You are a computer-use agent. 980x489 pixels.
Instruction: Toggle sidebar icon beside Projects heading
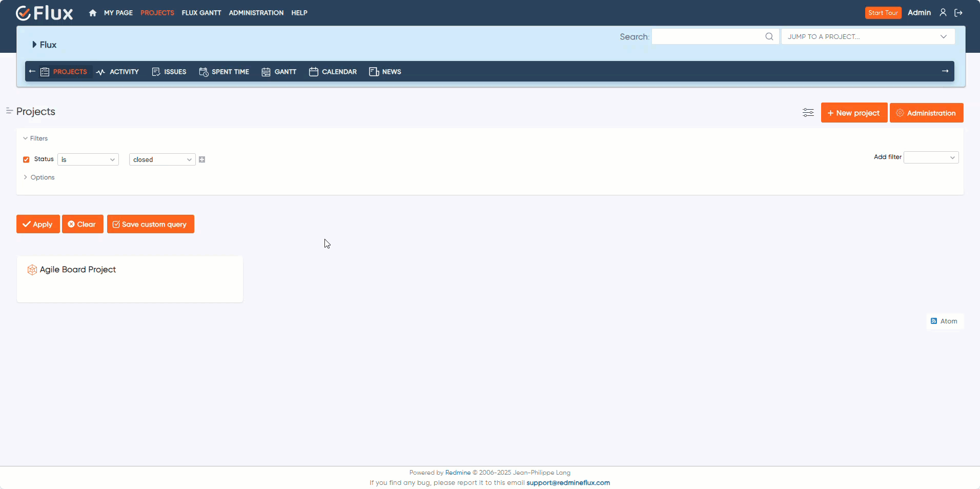tap(9, 111)
